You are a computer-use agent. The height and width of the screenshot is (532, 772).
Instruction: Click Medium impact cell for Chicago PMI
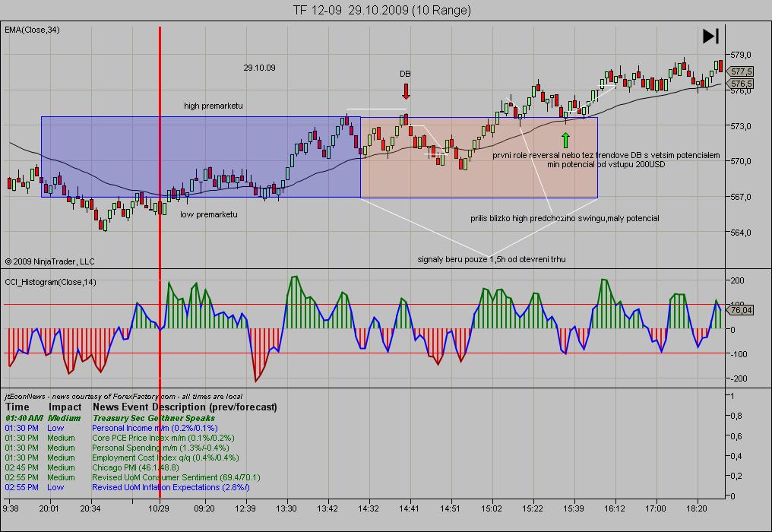click(x=61, y=467)
